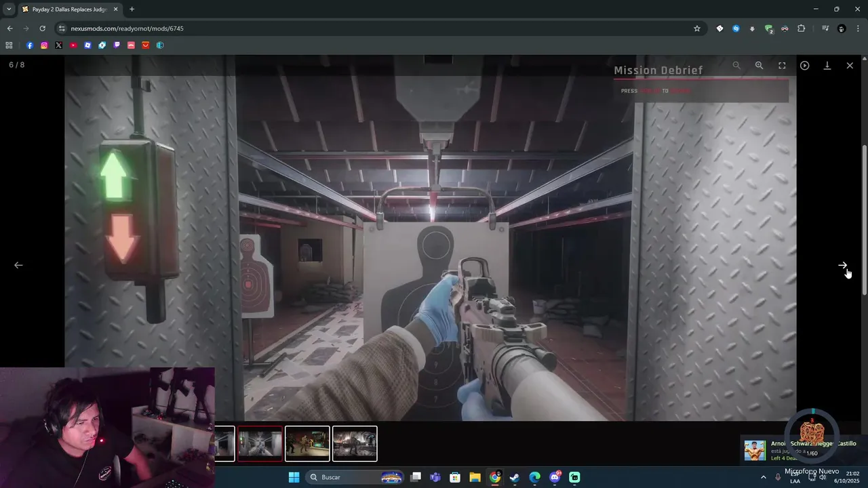Open Steam from the taskbar

point(515,477)
